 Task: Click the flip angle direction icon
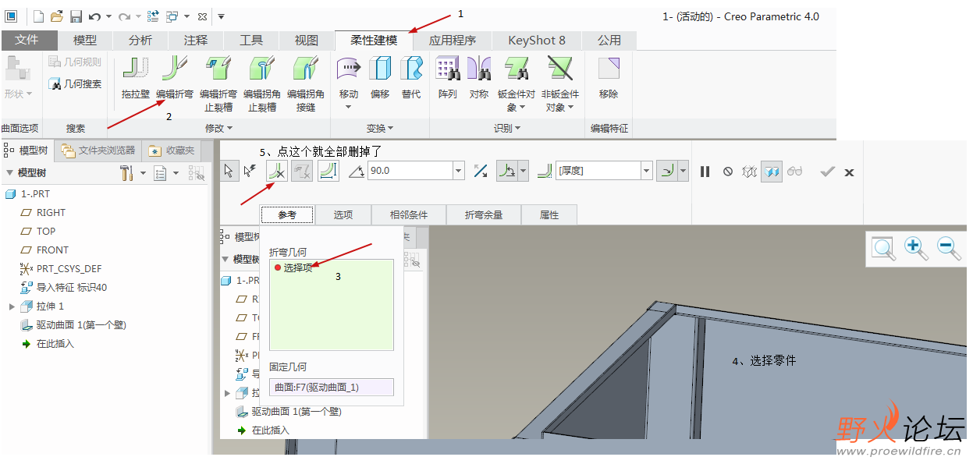point(481,171)
